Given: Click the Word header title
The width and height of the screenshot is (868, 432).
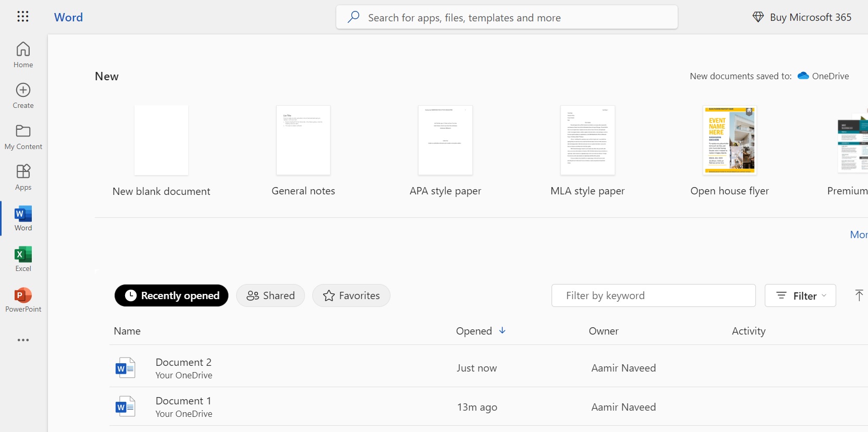Looking at the screenshot, I should point(68,17).
